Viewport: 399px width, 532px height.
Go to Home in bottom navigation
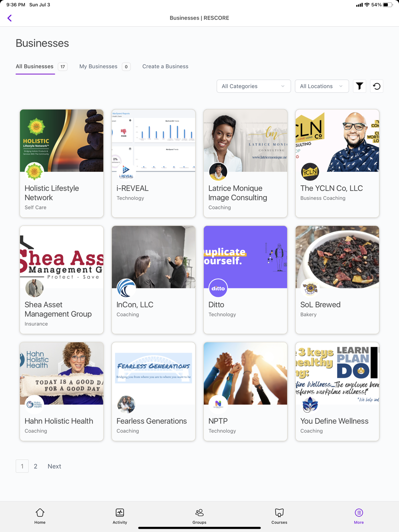[x=40, y=516]
